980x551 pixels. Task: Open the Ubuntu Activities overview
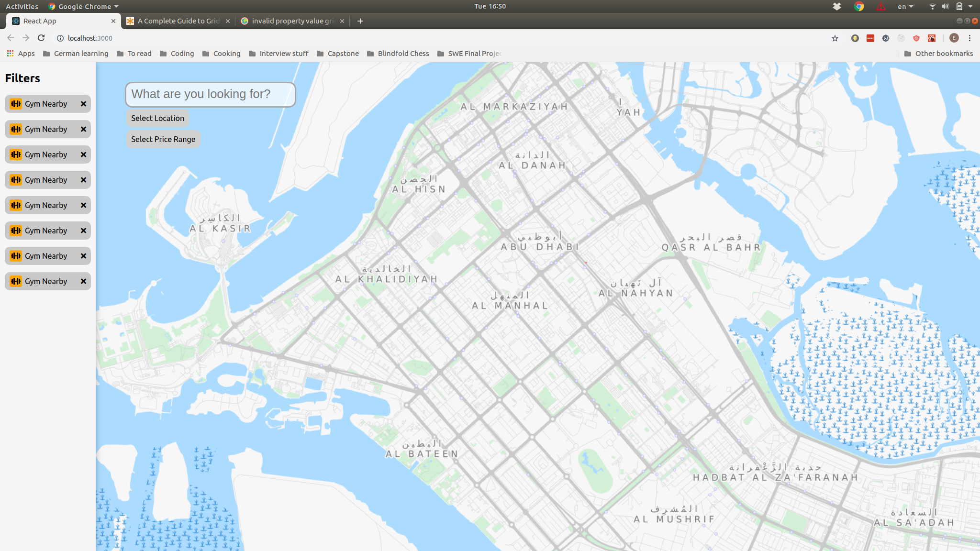pos(22,7)
